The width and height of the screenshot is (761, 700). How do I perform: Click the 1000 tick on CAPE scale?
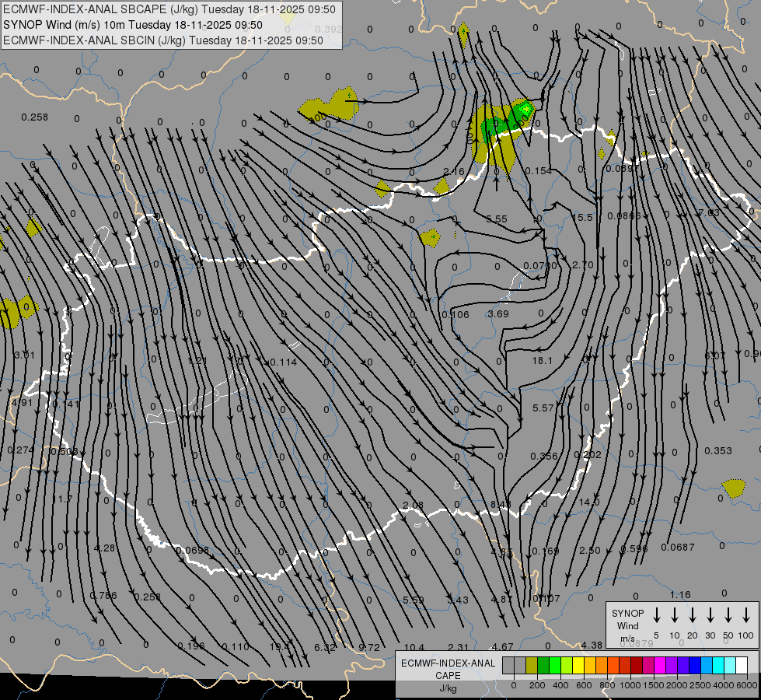[630, 685]
